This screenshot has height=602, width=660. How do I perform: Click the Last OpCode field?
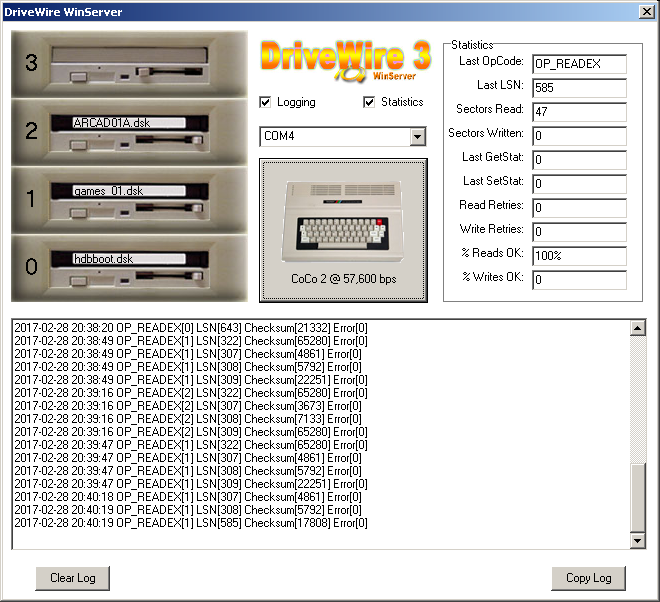pyautogui.click(x=579, y=64)
